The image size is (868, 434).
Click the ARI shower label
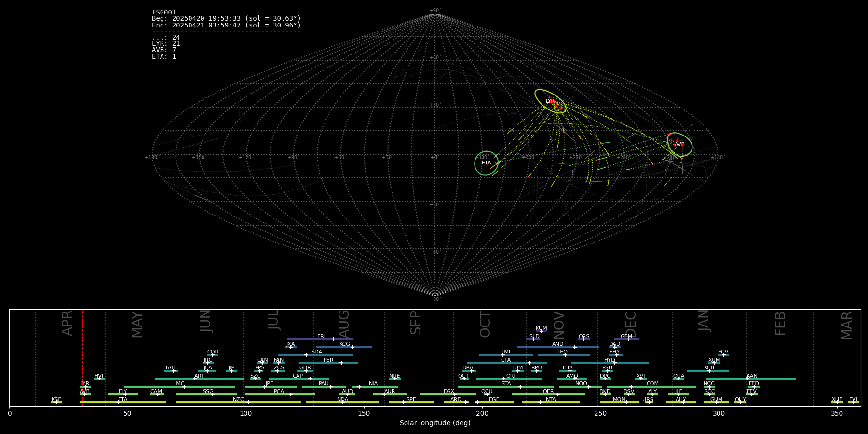(x=198, y=376)
